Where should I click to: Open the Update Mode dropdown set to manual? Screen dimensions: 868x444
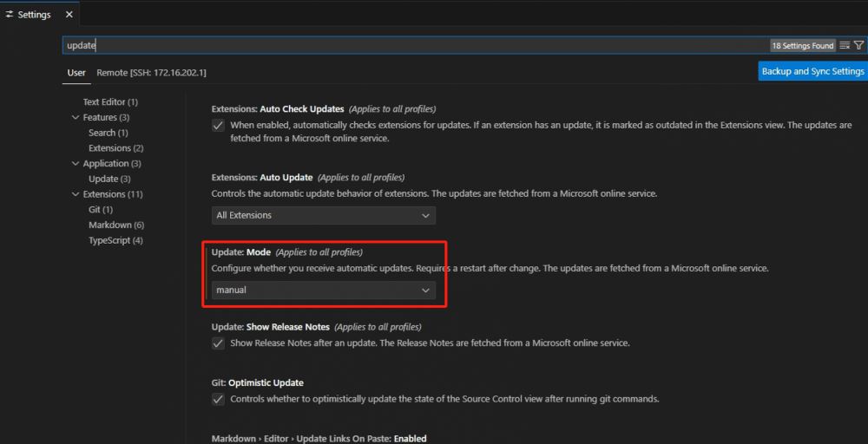(x=323, y=291)
